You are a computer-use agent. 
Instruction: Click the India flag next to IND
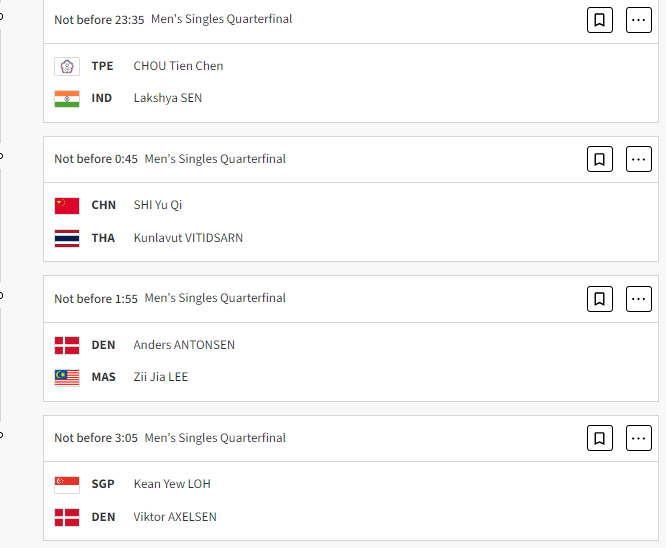click(67, 99)
